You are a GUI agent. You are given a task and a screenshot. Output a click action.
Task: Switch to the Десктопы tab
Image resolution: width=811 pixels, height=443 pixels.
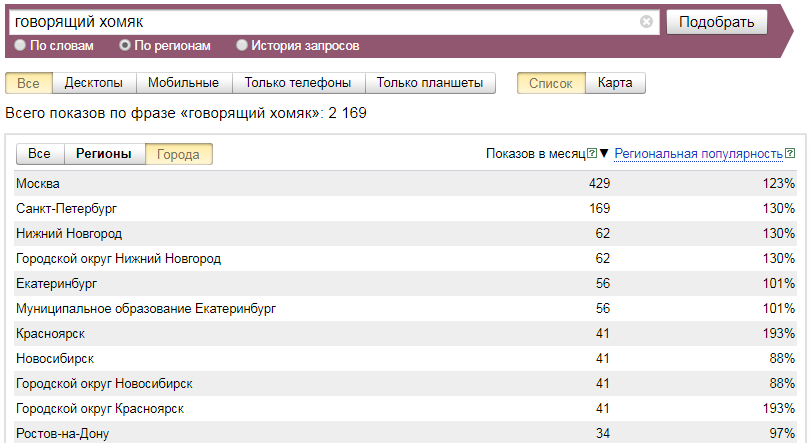click(94, 83)
